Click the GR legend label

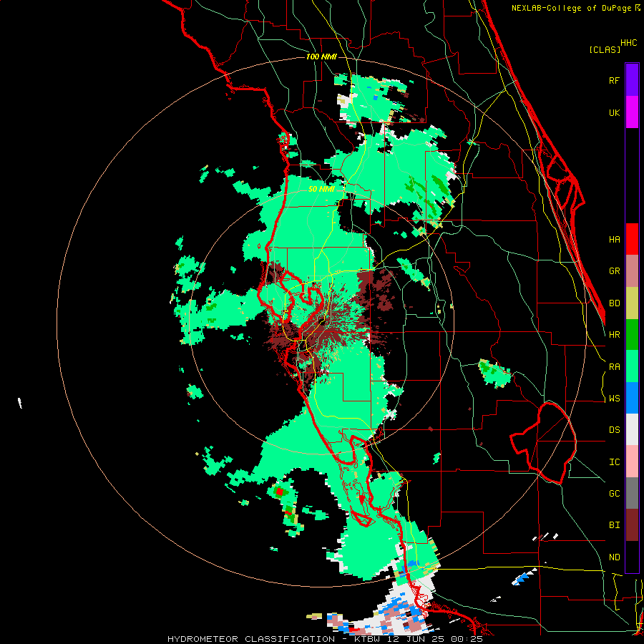tap(614, 271)
